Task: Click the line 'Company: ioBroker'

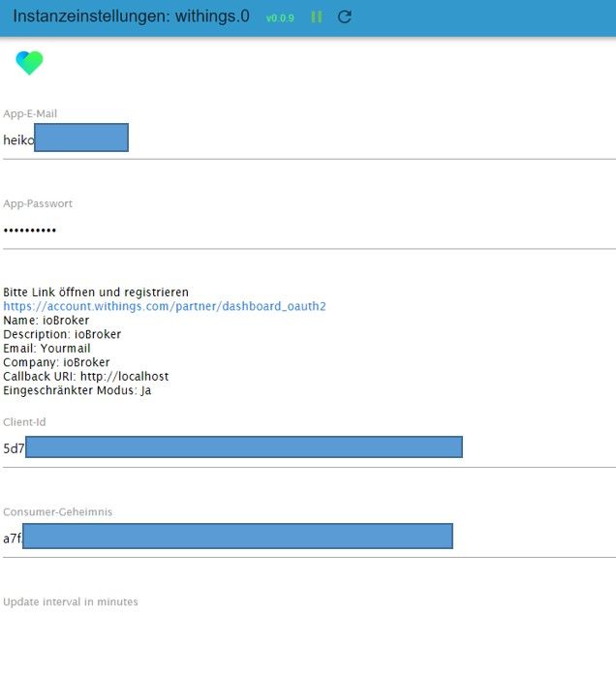Action: (56, 362)
